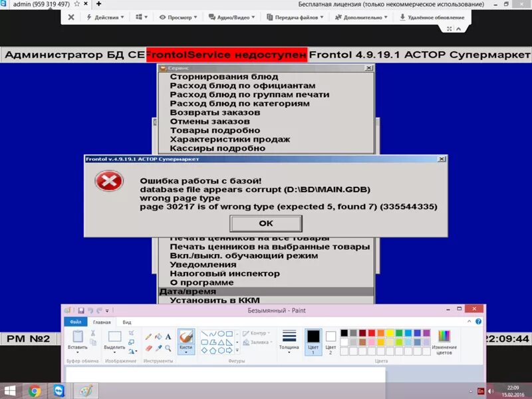Screen dimensions: 532x399
Task: Click the favorite star on admin session tab
Action: click(76, 4)
